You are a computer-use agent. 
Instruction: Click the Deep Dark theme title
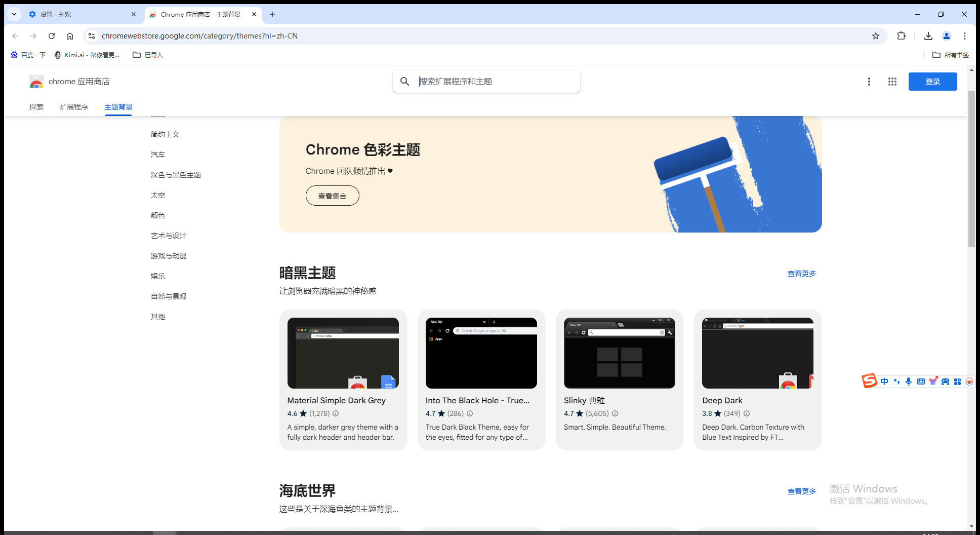(x=722, y=400)
